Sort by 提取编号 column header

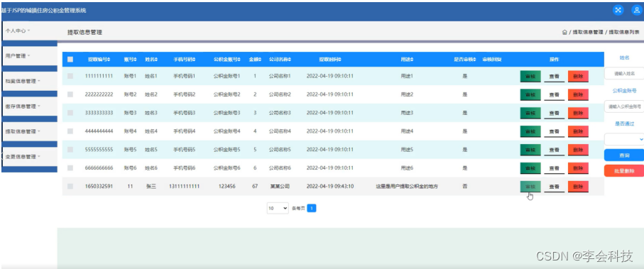click(99, 60)
